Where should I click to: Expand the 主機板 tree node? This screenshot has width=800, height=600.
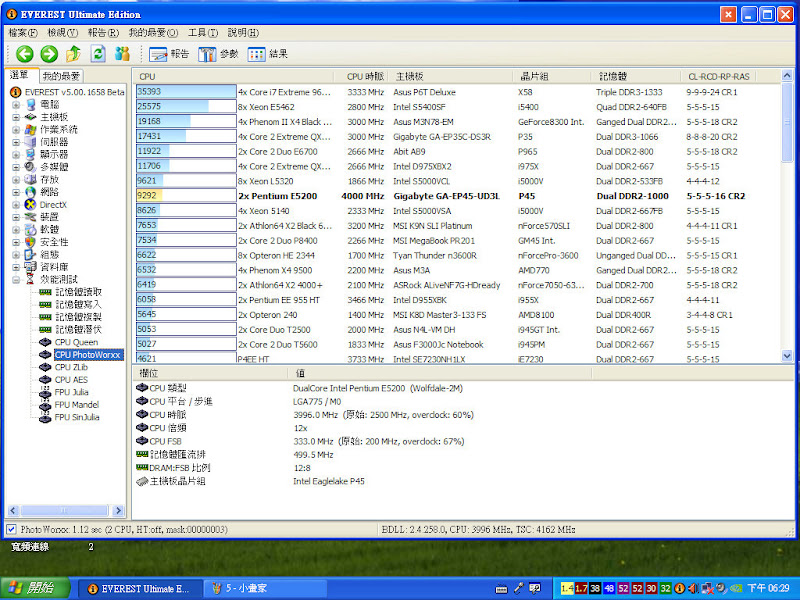point(16,117)
